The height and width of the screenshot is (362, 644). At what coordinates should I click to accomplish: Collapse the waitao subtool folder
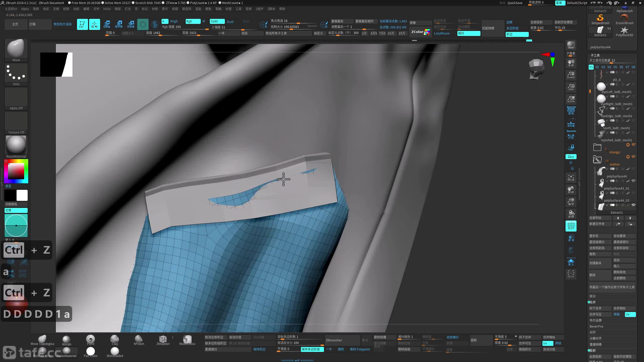597,159
